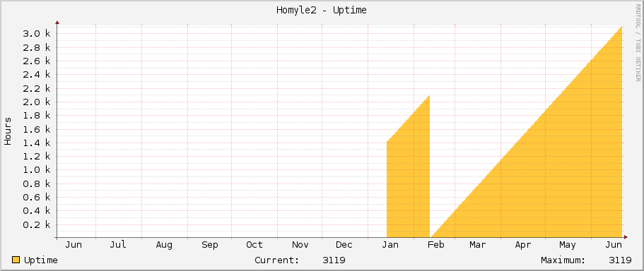Click the '2.6 k' y-axis value
The height and width of the screenshot is (271, 644).
click(36, 61)
